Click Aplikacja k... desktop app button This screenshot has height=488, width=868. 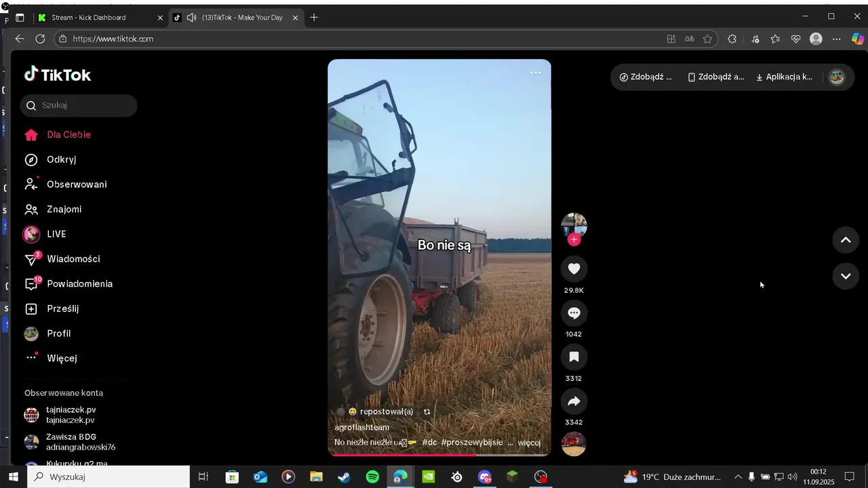tap(784, 77)
